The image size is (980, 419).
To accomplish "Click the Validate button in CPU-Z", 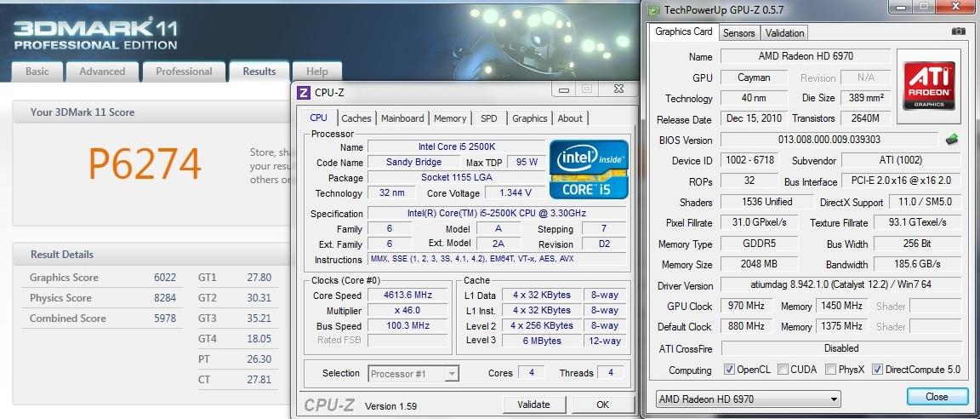I will coord(533,405).
